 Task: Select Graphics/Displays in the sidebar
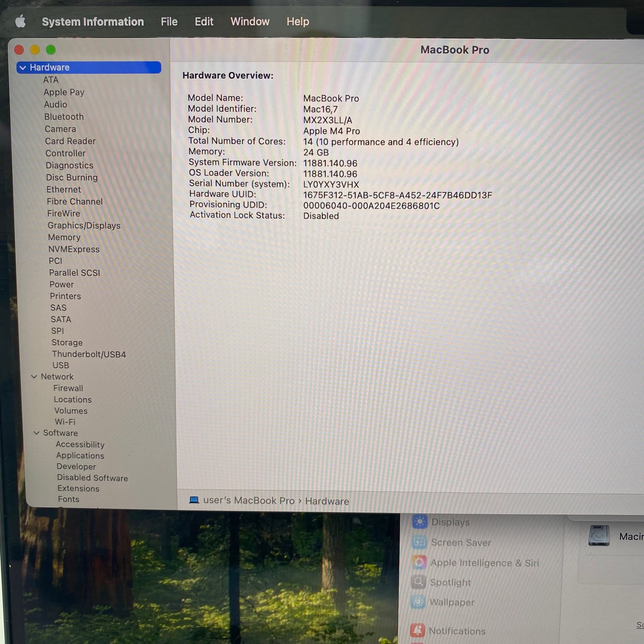click(84, 226)
